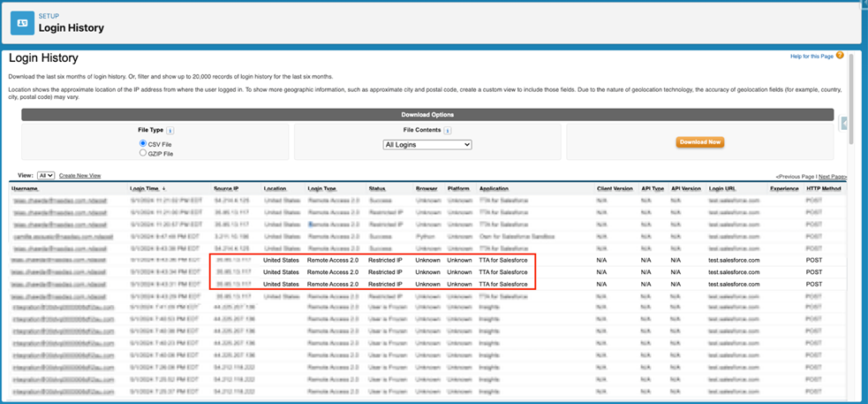Expand the collapsed side panel arrow
Viewport: 868px width, 404px height.
844,124
